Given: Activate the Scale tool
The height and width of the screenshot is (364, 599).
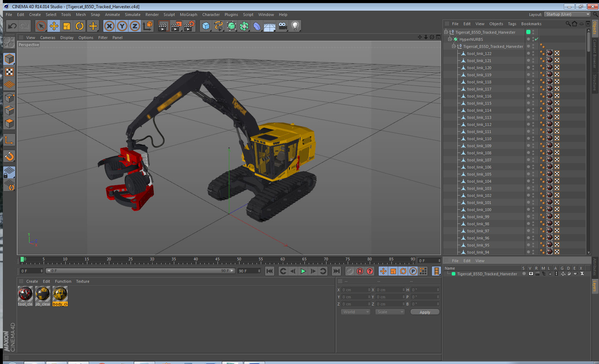Looking at the screenshot, I should (x=67, y=26).
